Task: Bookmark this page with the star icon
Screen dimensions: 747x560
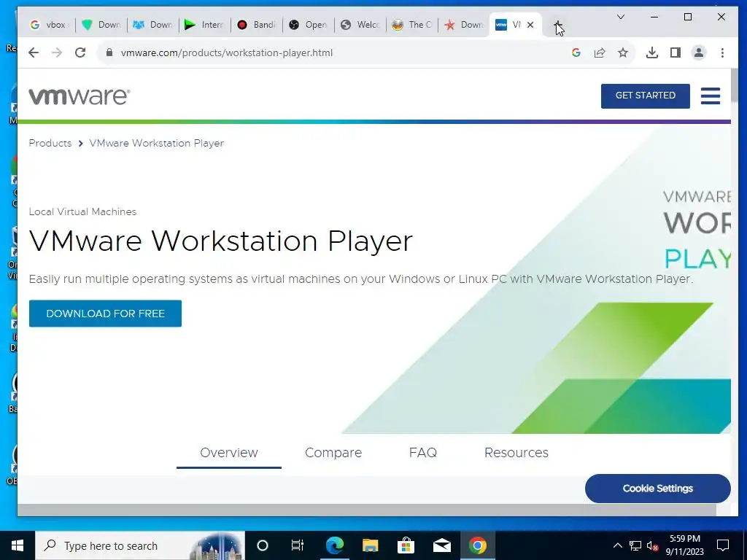Action: [x=623, y=52]
